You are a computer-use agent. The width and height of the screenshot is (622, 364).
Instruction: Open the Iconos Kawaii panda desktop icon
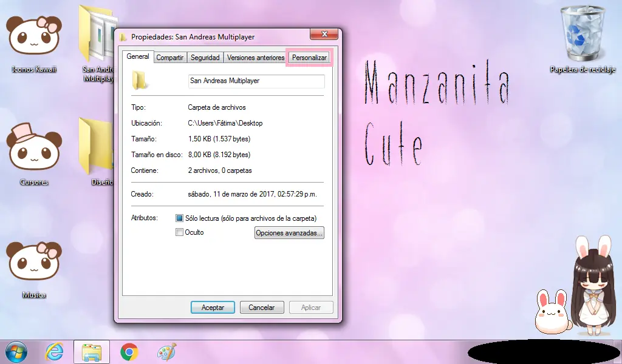coord(34,36)
